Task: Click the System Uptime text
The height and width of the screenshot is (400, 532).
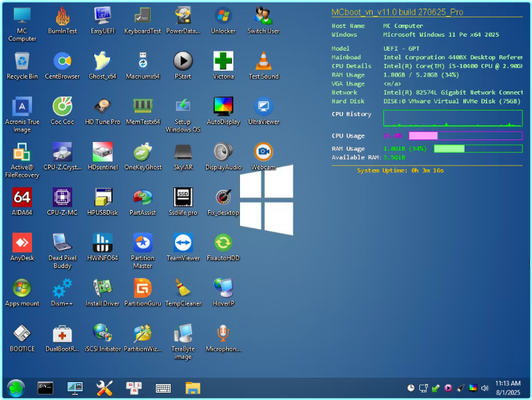Action: pos(401,171)
